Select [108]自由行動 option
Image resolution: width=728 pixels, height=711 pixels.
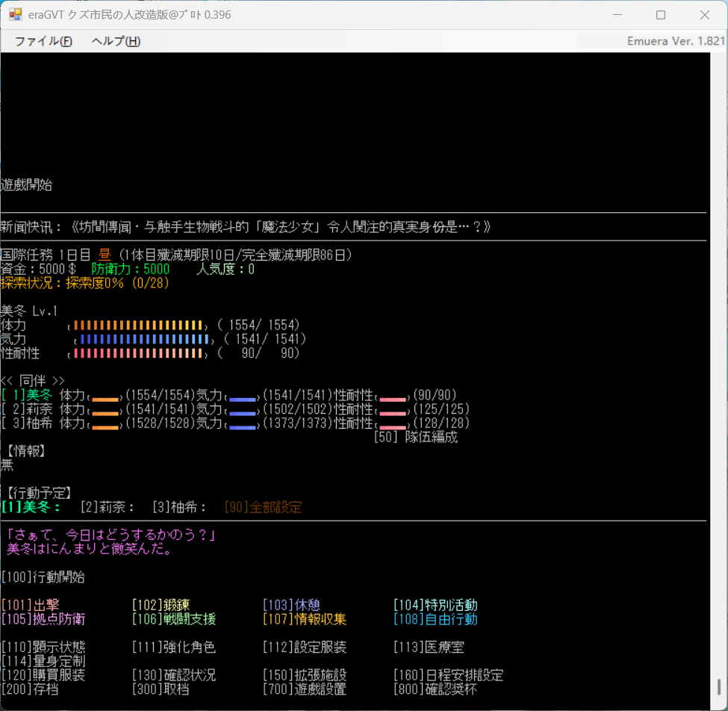[435, 619]
